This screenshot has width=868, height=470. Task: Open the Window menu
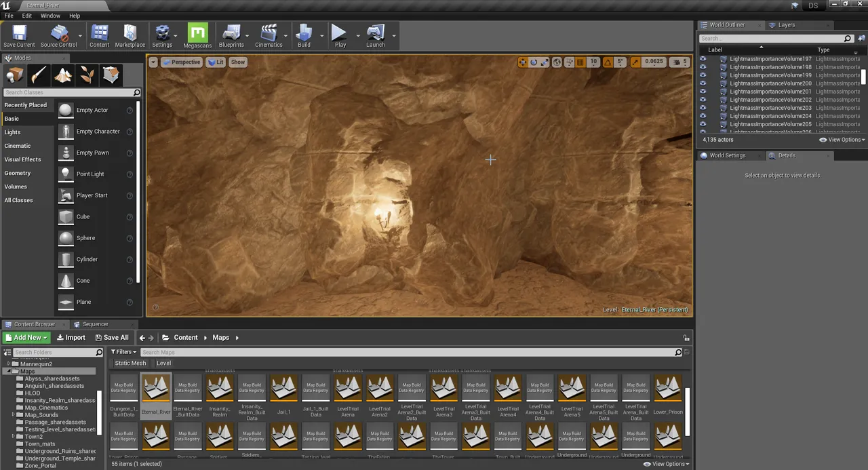50,16
